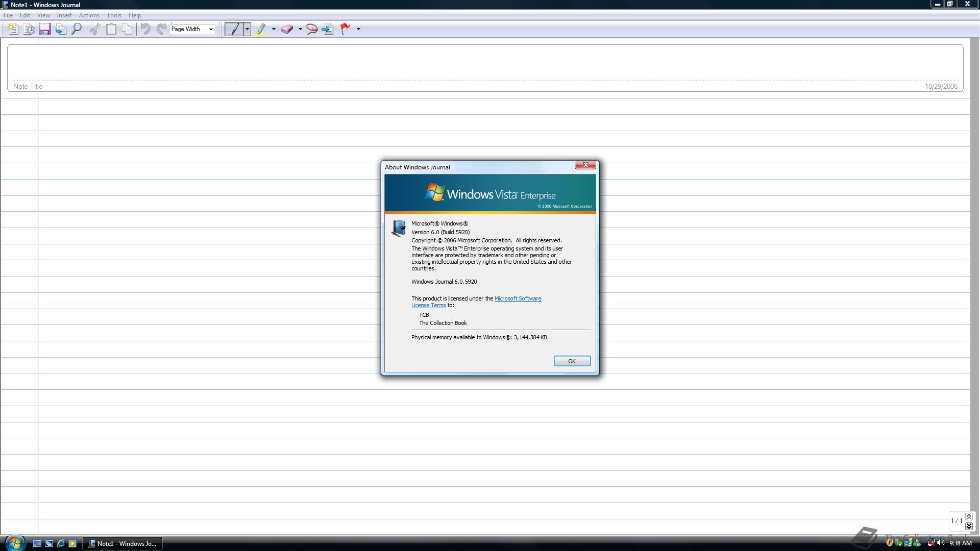Click 'Windows Journal 6.0.5920' version text
Screen dimensions: 980x551
click(444, 282)
